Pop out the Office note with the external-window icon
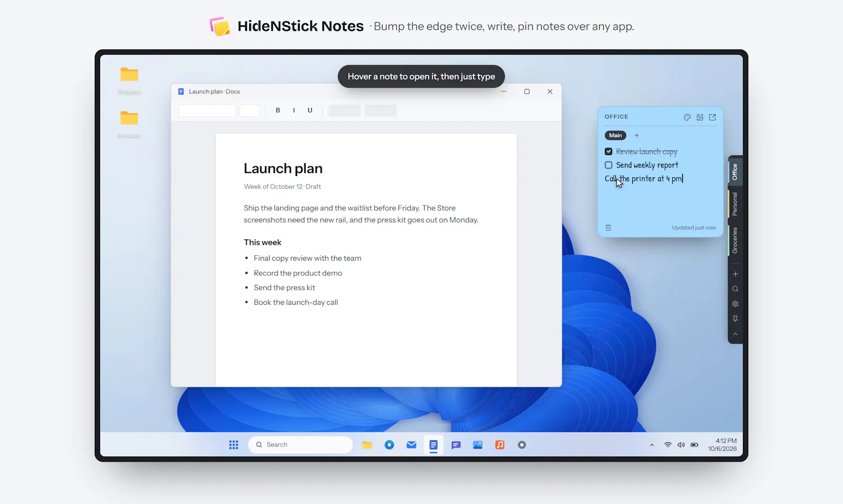The height and width of the screenshot is (504, 843). (712, 117)
